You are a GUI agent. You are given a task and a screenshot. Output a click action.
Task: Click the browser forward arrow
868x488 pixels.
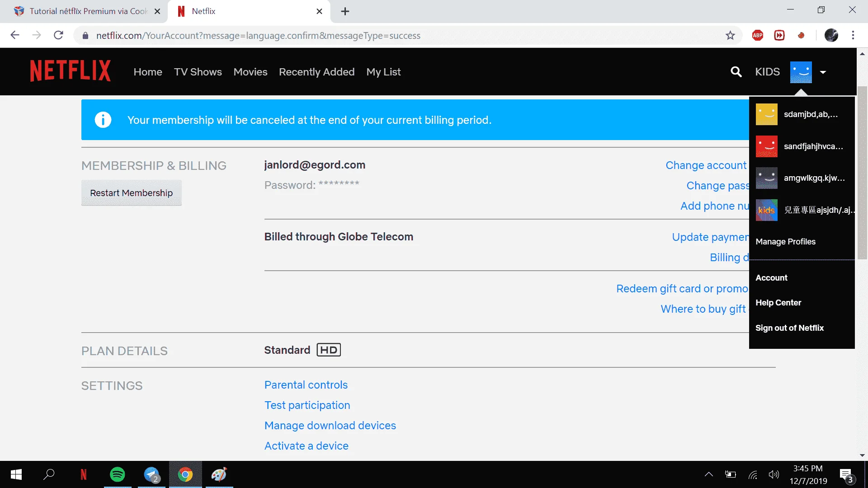pyautogui.click(x=37, y=35)
